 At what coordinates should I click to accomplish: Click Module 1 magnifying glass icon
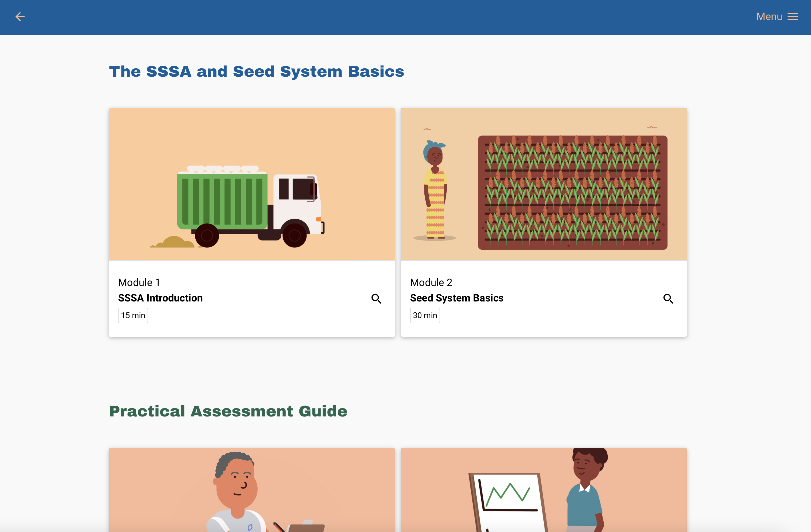pos(376,299)
